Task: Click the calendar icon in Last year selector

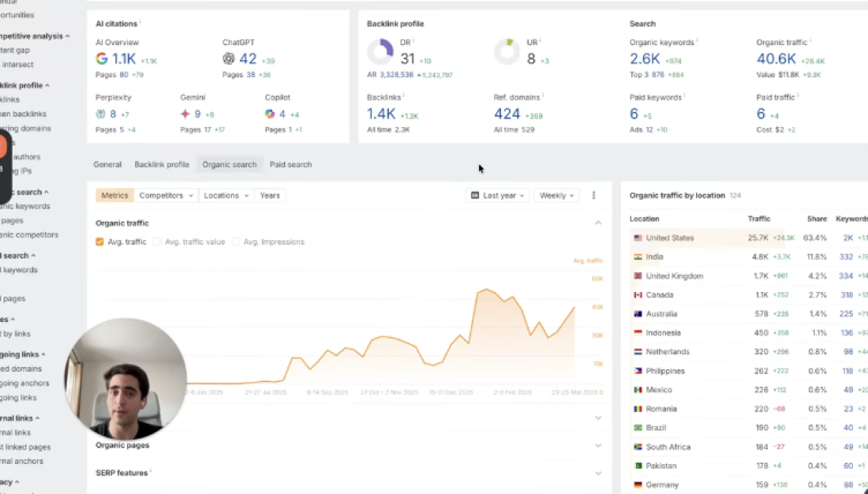Action: coord(474,195)
